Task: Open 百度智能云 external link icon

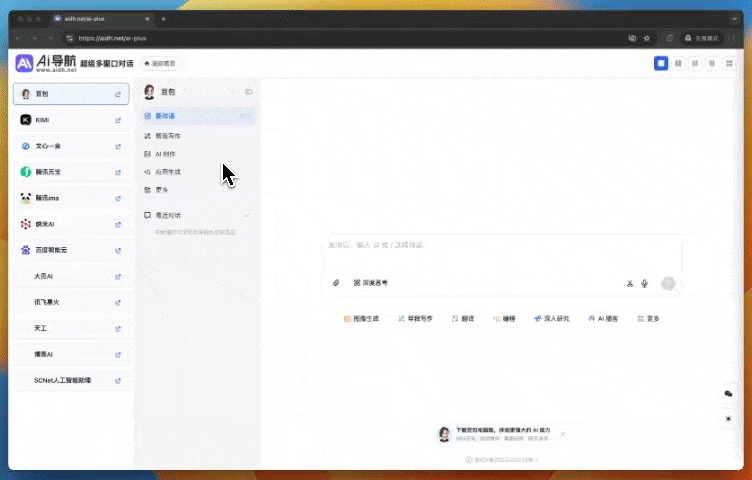Action: [x=118, y=250]
